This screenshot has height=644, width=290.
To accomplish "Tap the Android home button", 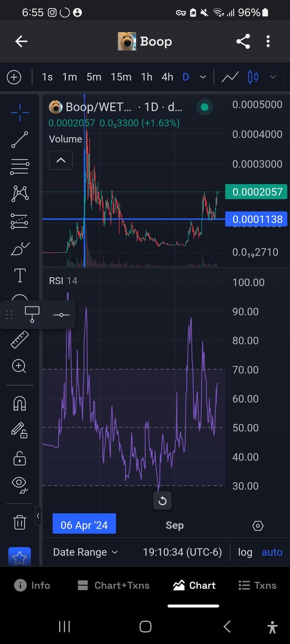I will (145, 626).
